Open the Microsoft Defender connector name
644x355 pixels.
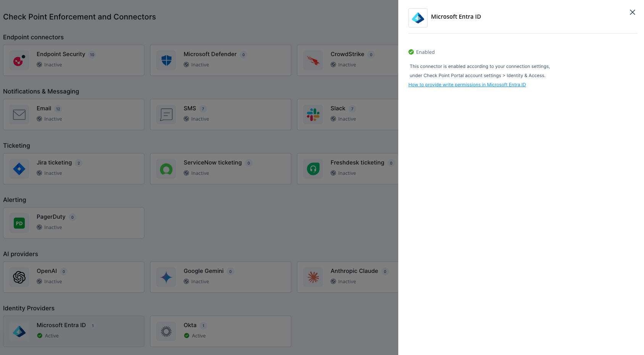(210, 54)
